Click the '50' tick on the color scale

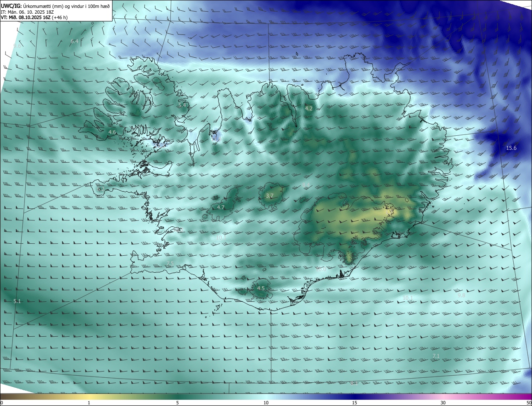(x=529, y=403)
